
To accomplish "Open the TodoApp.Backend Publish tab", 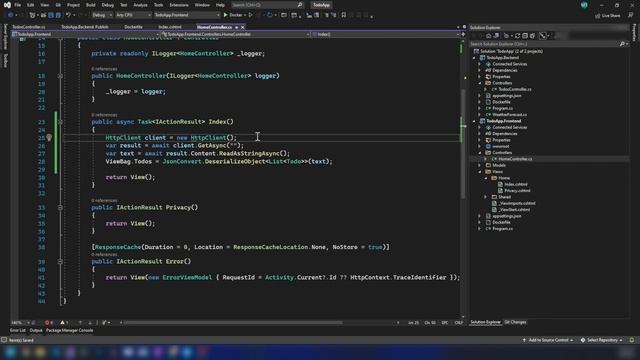I will (85, 27).
